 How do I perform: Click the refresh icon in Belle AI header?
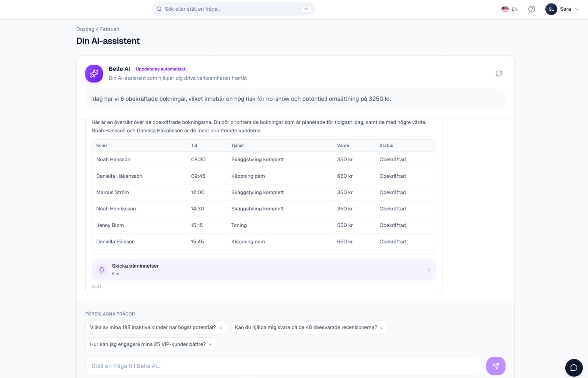pos(499,74)
